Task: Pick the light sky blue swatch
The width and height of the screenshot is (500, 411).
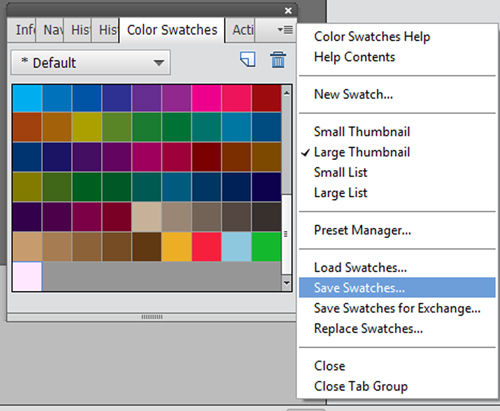Action: (x=236, y=247)
